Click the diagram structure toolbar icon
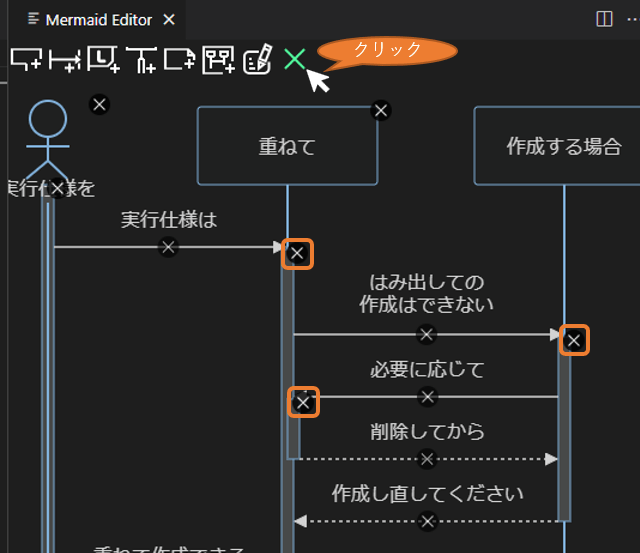Screen dimensions: 640x553 coord(219,60)
